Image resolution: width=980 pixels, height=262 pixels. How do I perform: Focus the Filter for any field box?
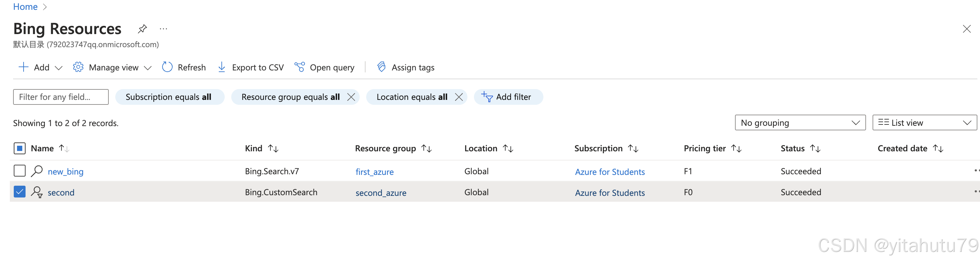[x=61, y=97]
